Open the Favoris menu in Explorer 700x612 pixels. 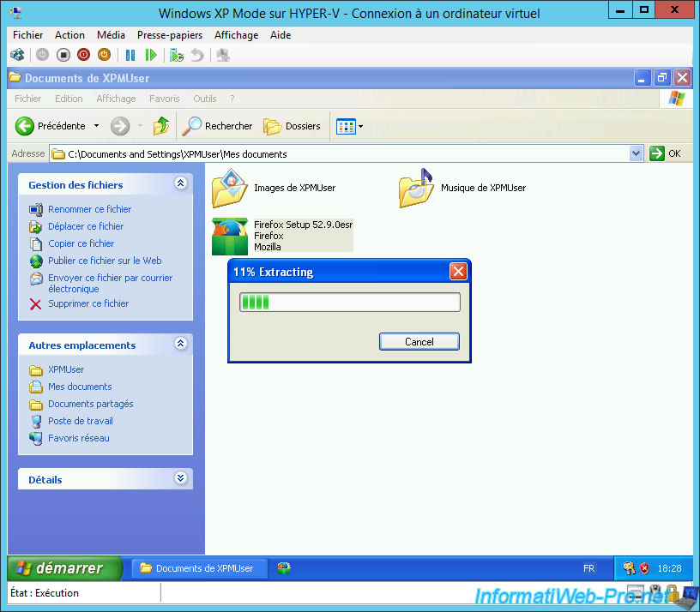164,99
